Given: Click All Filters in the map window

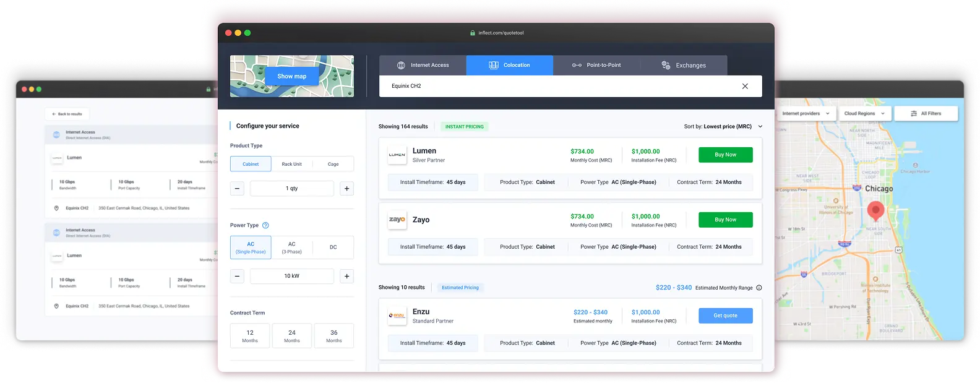Looking at the screenshot, I should pos(926,113).
